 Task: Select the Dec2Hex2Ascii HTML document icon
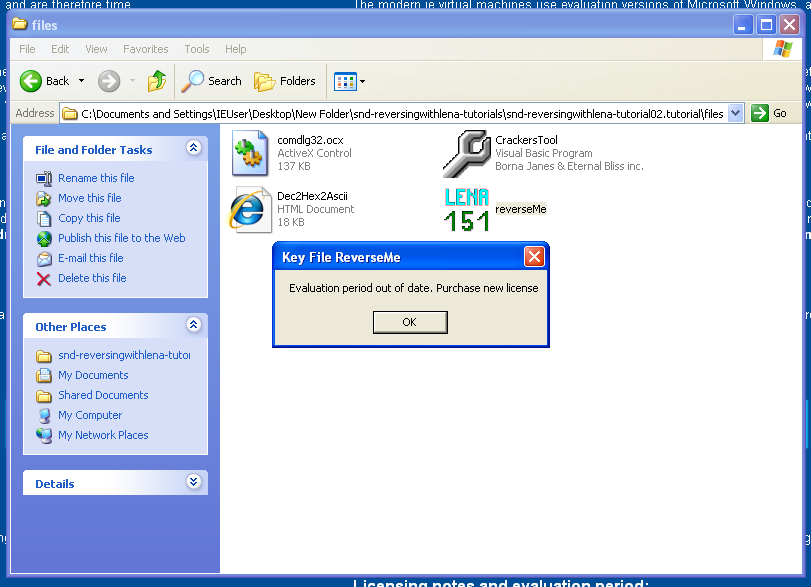[x=250, y=209]
